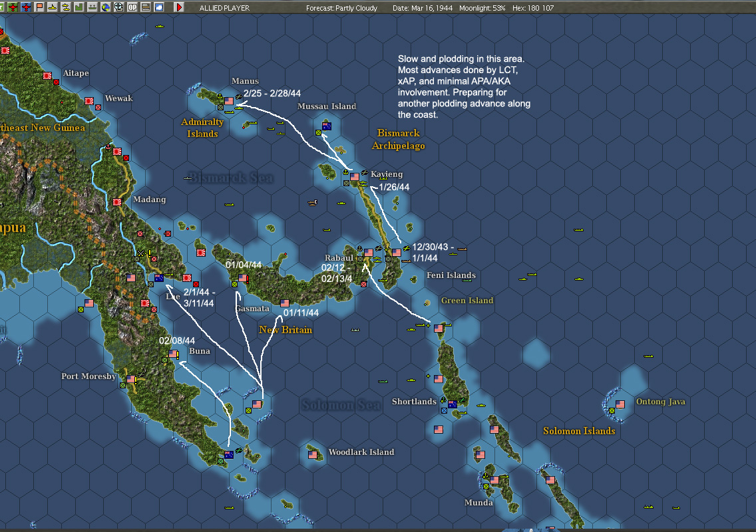Select the US flag beside 01/11/44 label
Viewport: 756px width, 532px height.
coord(285,303)
